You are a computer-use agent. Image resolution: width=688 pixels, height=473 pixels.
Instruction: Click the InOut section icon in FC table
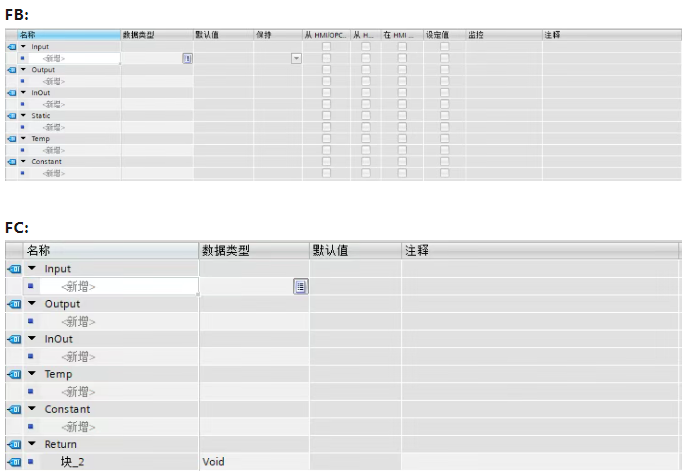[x=14, y=339]
